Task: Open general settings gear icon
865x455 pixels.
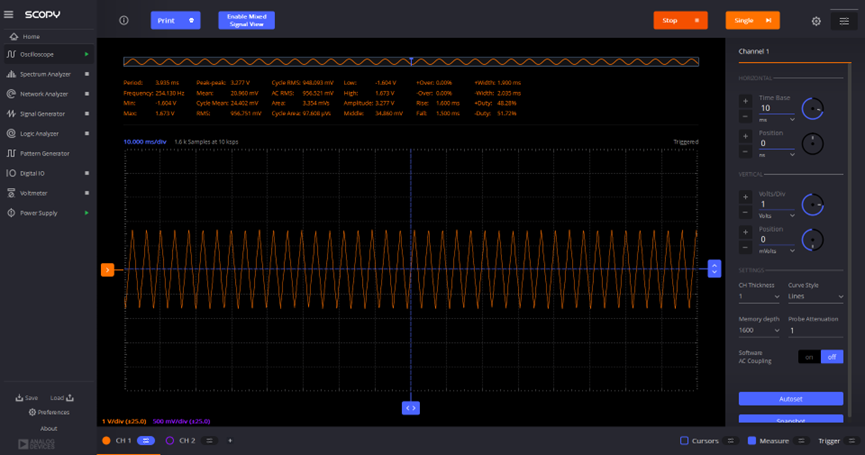Action: tap(816, 21)
